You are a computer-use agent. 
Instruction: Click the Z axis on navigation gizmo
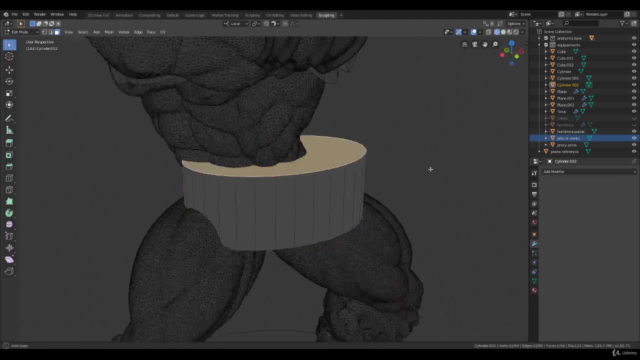pyautogui.click(x=511, y=43)
